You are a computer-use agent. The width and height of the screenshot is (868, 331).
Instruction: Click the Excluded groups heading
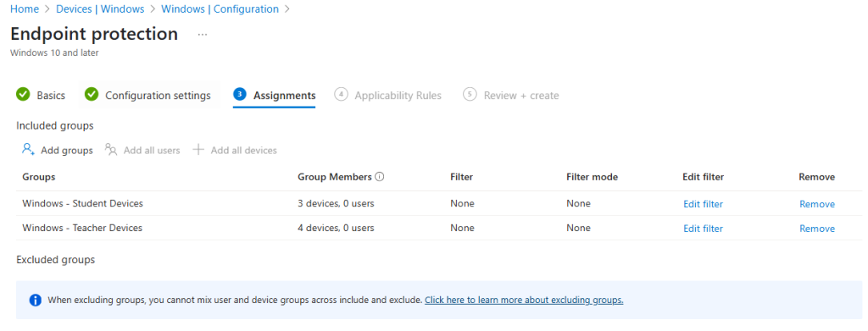(55, 259)
